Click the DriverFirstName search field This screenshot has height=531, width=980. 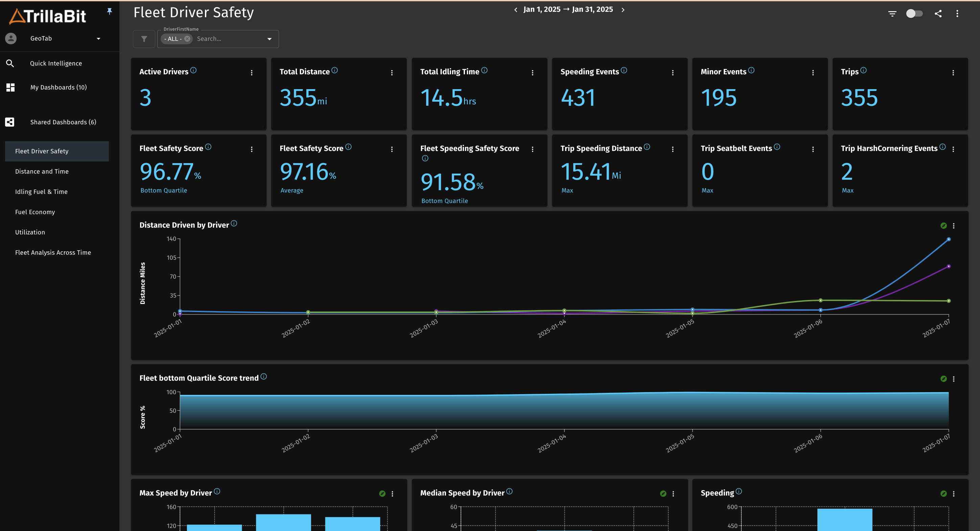pos(228,39)
